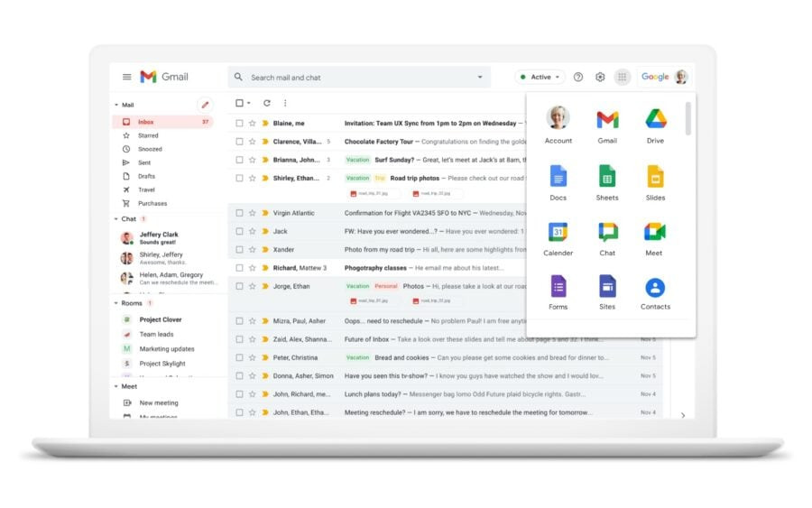Check the Virgin Atlantic email box
812x508 pixels.
pos(239,213)
